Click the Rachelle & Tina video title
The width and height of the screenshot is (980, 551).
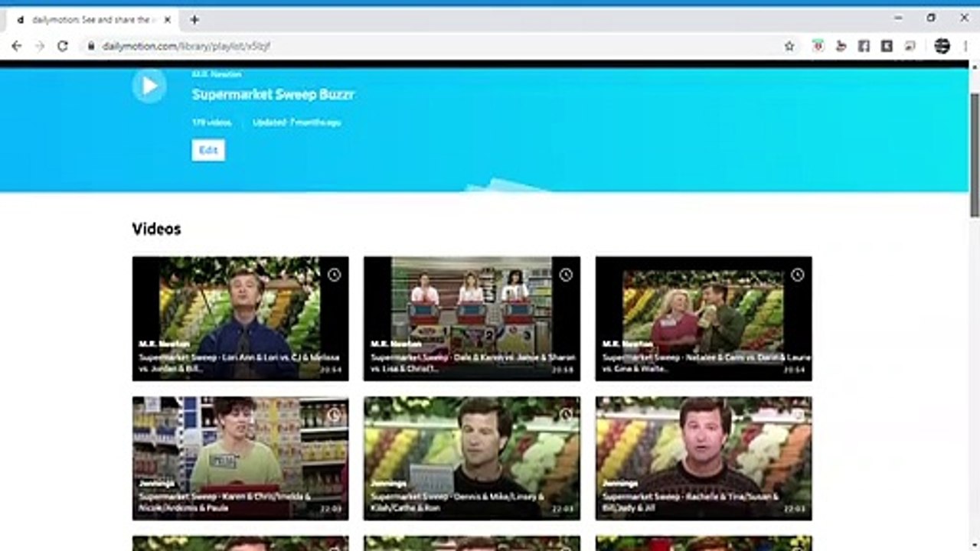(690, 502)
